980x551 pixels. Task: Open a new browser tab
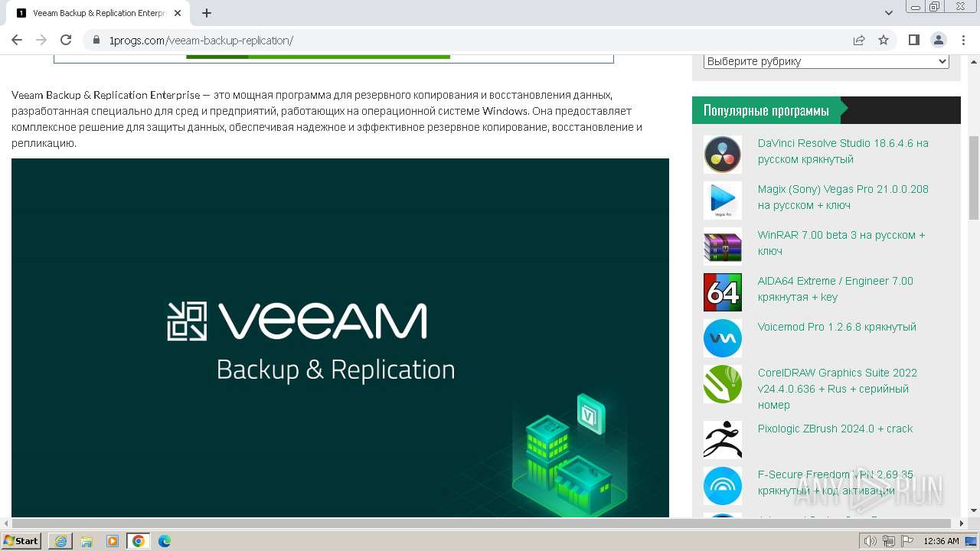pos(207,13)
